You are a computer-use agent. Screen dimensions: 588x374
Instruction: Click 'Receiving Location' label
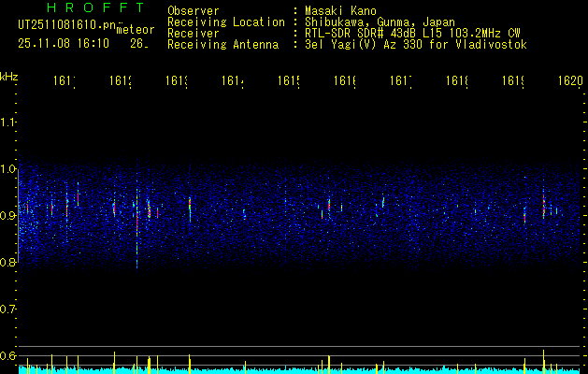point(226,22)
